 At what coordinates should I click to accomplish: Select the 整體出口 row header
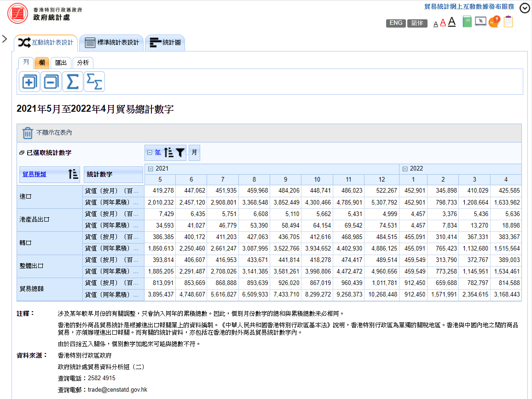click(x=50, y=266)
